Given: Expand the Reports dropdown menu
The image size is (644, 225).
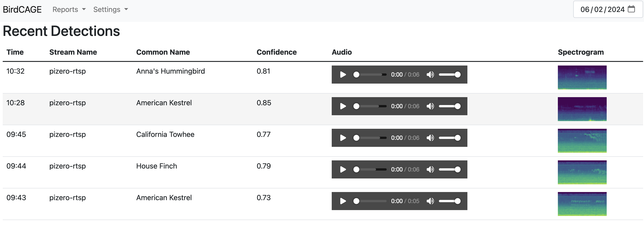Looking at the screenshot, I should [69, 9].
